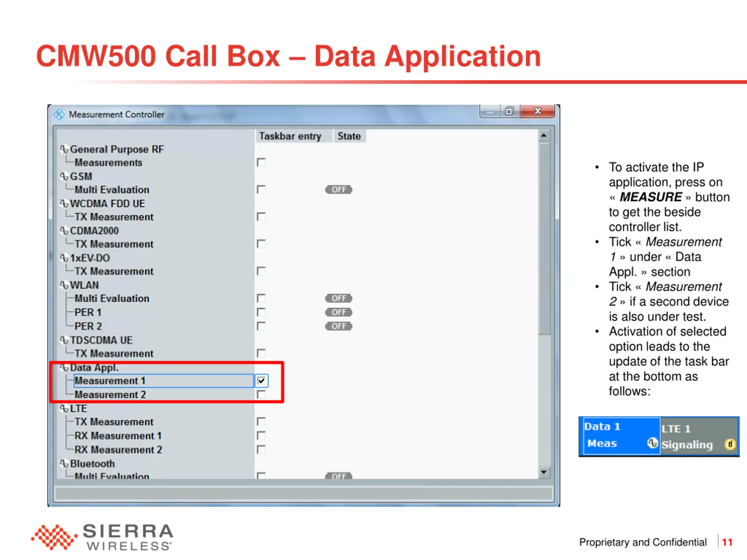This screenshot has width=747, height=560.
Task: Click the LTE group waveform icon
Action: click(x=64, y=408)
